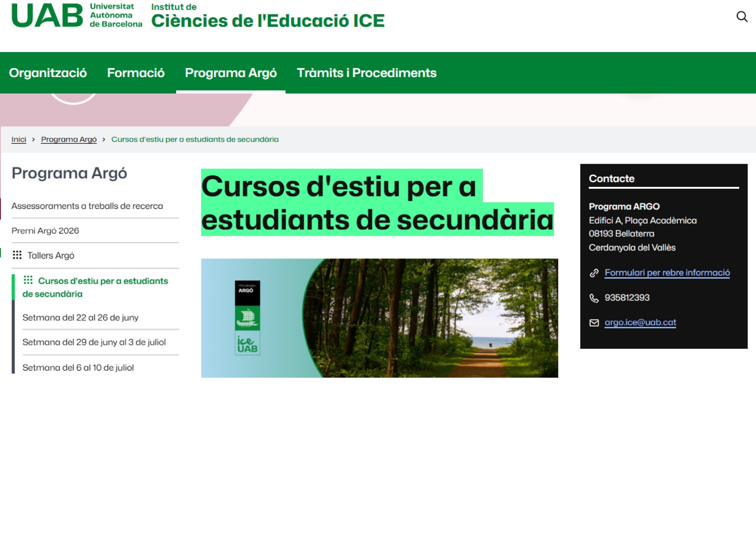Click the search magnifier icon

[x=741, y=17]
